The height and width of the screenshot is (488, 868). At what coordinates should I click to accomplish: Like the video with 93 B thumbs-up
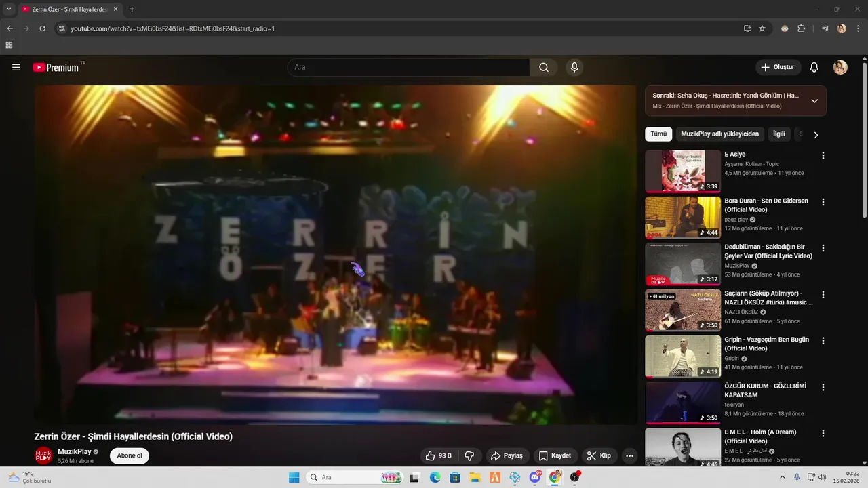pyautogui.click(x=438, y=455)
